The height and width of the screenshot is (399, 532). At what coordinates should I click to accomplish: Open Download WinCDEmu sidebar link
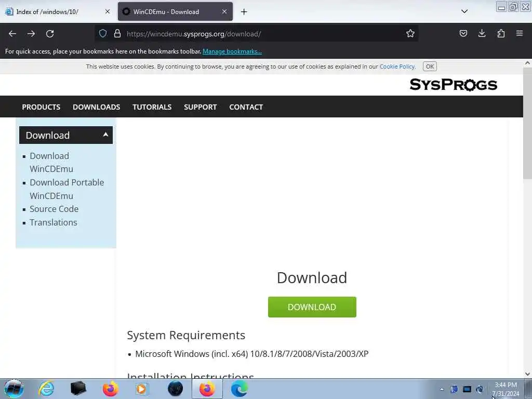tap(51, 163)
